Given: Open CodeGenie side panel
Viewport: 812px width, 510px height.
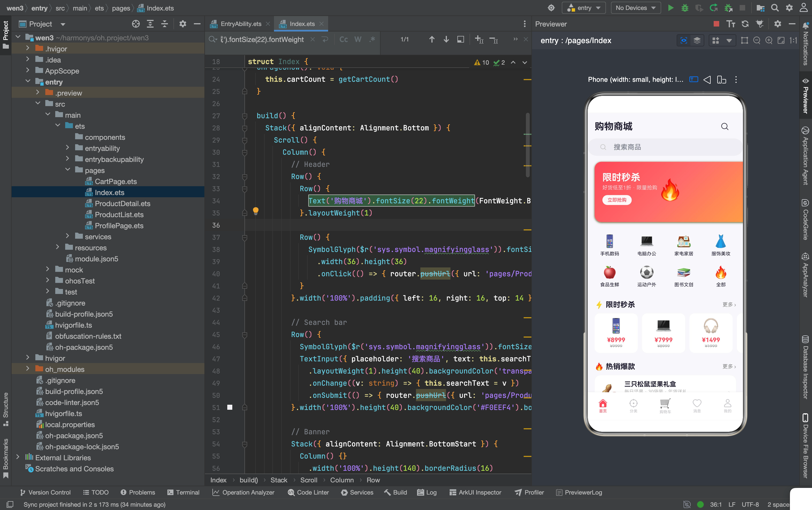Looking at the screenshot, I should 806,220.
